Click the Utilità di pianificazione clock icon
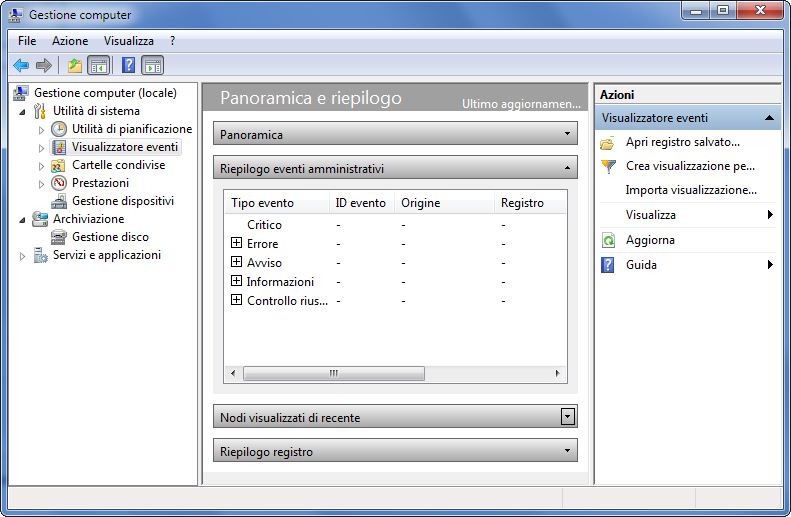 tap(59, 129)
